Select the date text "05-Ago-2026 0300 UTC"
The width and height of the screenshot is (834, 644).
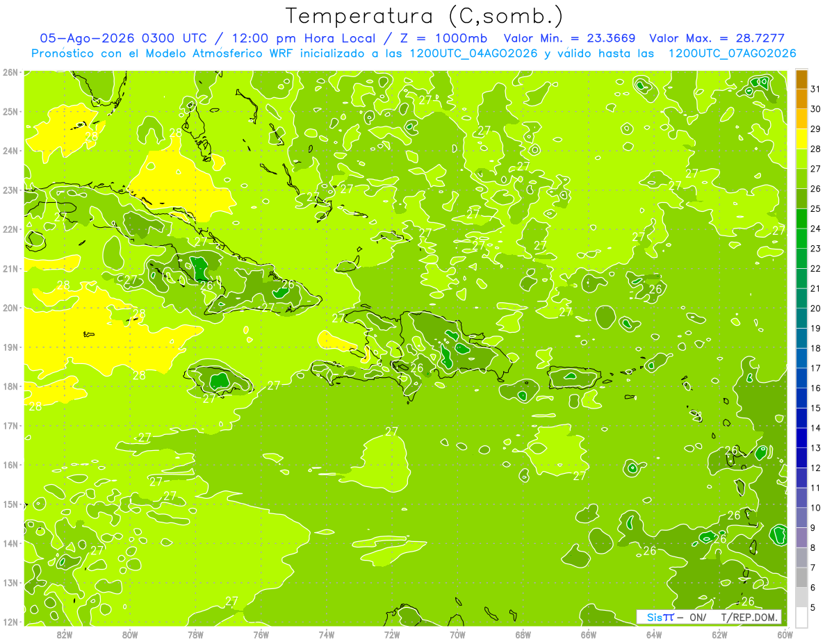coord(124,38)
